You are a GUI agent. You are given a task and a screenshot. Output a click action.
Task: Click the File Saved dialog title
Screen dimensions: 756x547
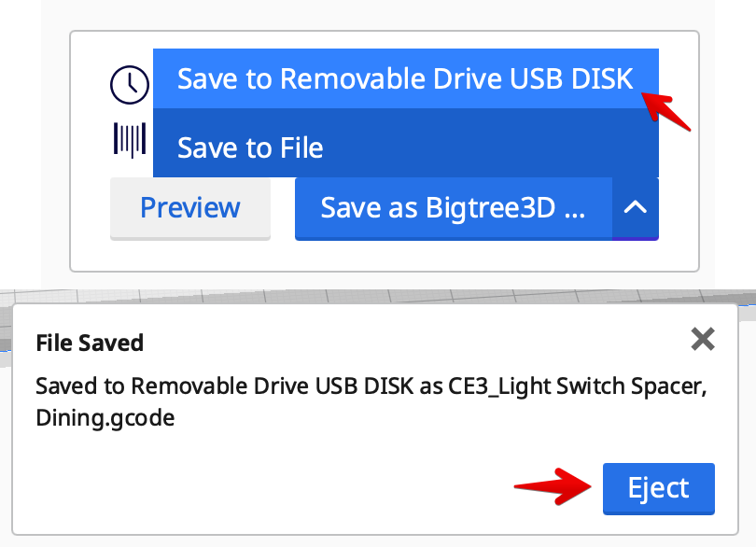tap(89, 343)
